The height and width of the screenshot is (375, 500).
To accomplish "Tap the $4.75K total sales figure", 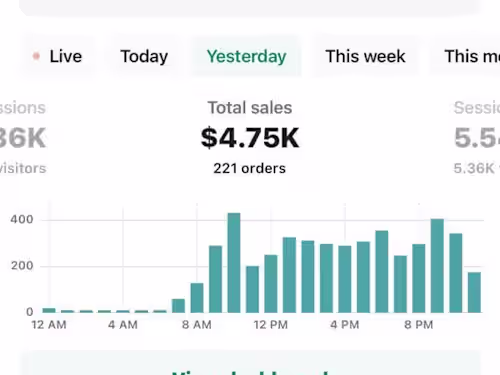I will click(x=250, y=138).
